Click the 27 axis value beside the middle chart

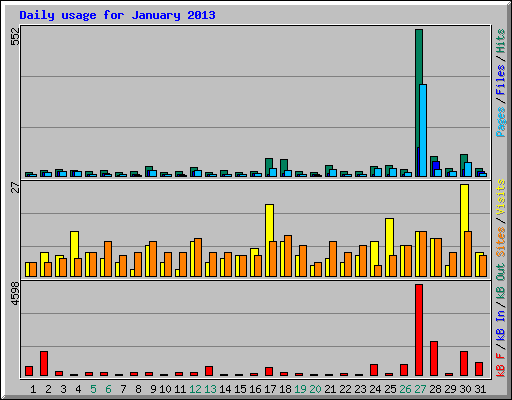point(16,188)
